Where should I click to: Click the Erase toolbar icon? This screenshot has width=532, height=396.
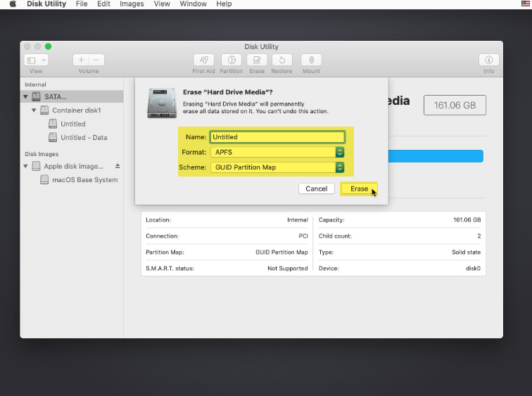click(257, 60)
